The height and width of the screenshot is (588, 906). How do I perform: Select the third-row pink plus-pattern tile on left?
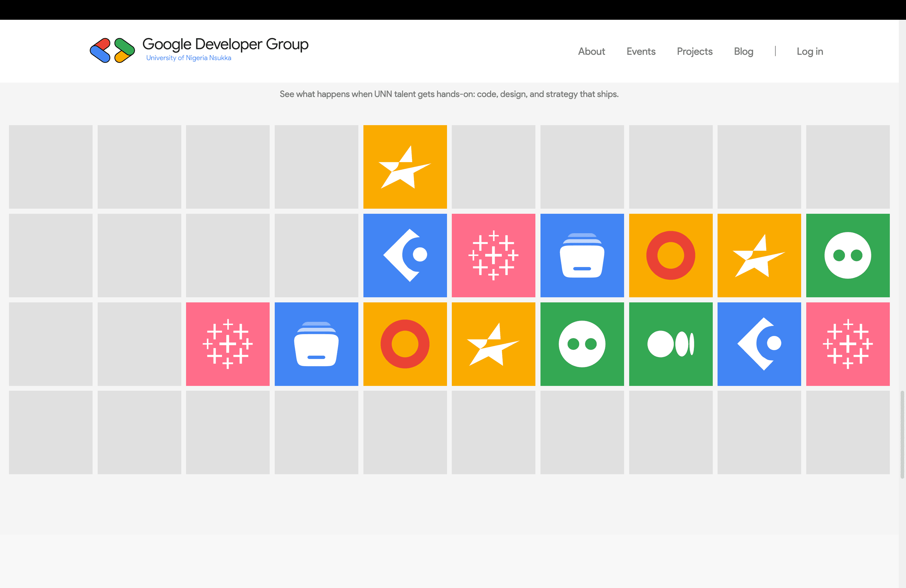click(228, 344)
